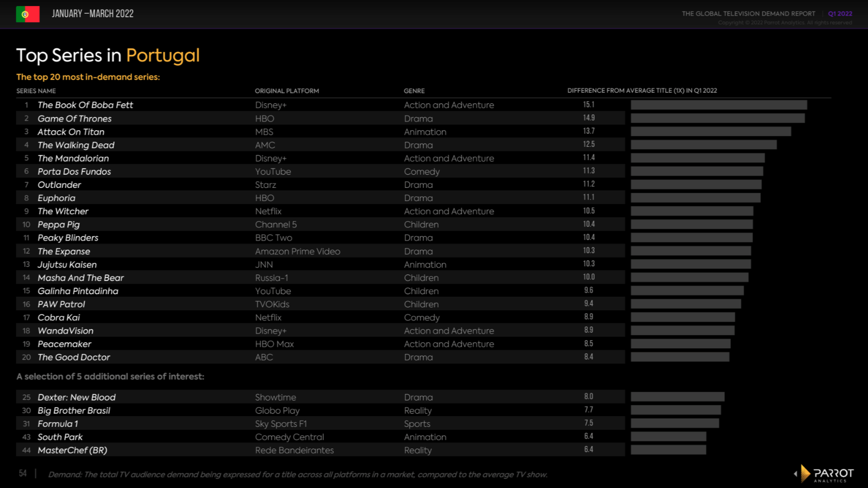The width and height of the screenshot is (868, 488).
Task: Click 'Porta Dos Fundos' series name
Action: tap(74, 172)
